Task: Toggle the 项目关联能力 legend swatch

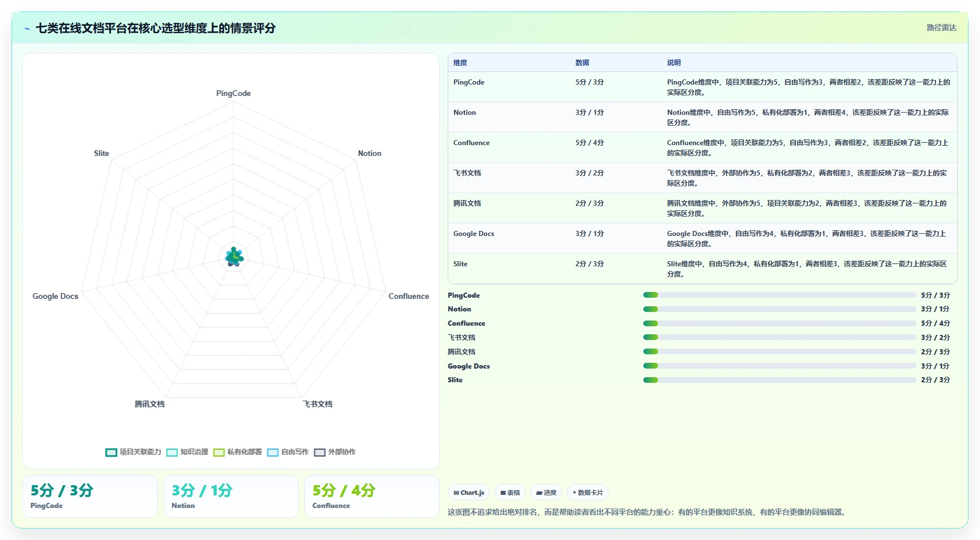Action: (111, 452)
